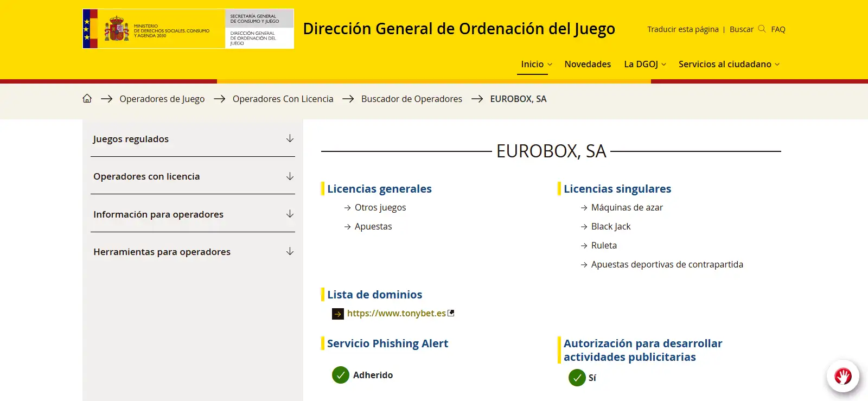
Task: Click the arrow icon before tonybet.es domain
Action: point(338,314)
